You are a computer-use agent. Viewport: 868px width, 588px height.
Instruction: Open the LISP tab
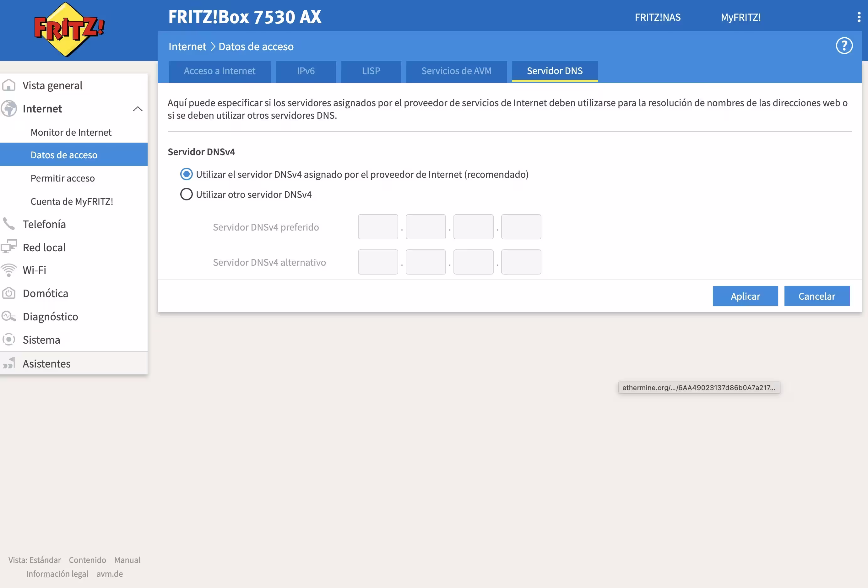click(371, 71)
